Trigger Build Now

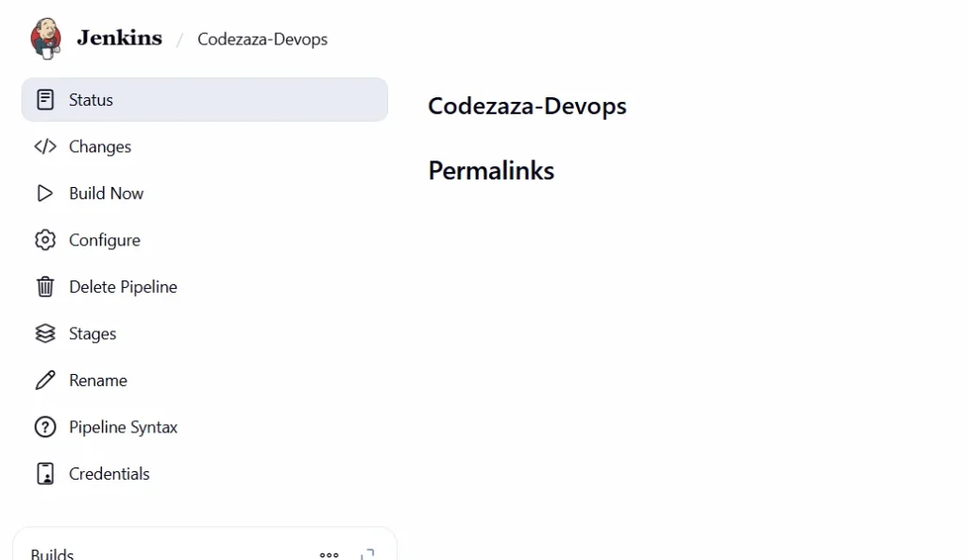click(x=107, y=194)
